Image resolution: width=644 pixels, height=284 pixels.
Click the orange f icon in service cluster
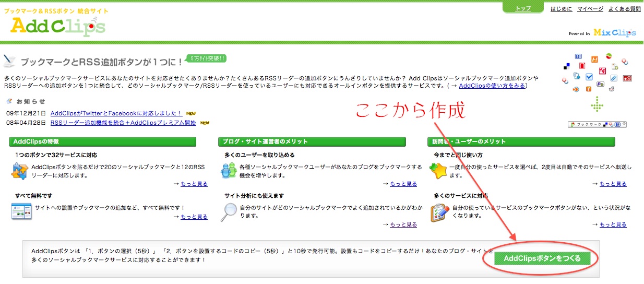(589, 89)
